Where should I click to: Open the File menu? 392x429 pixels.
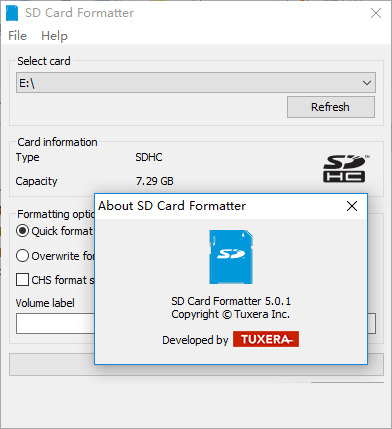click(17, 36)
